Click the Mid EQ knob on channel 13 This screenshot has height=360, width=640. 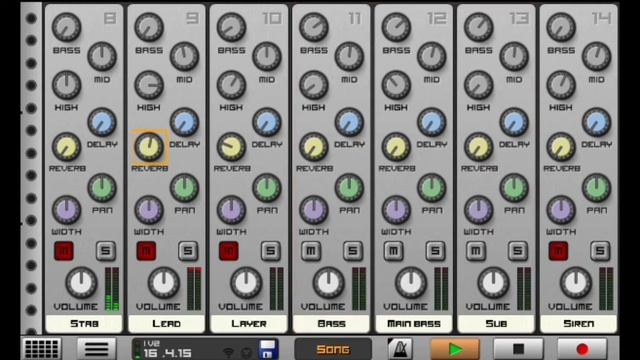pos(514,56)
